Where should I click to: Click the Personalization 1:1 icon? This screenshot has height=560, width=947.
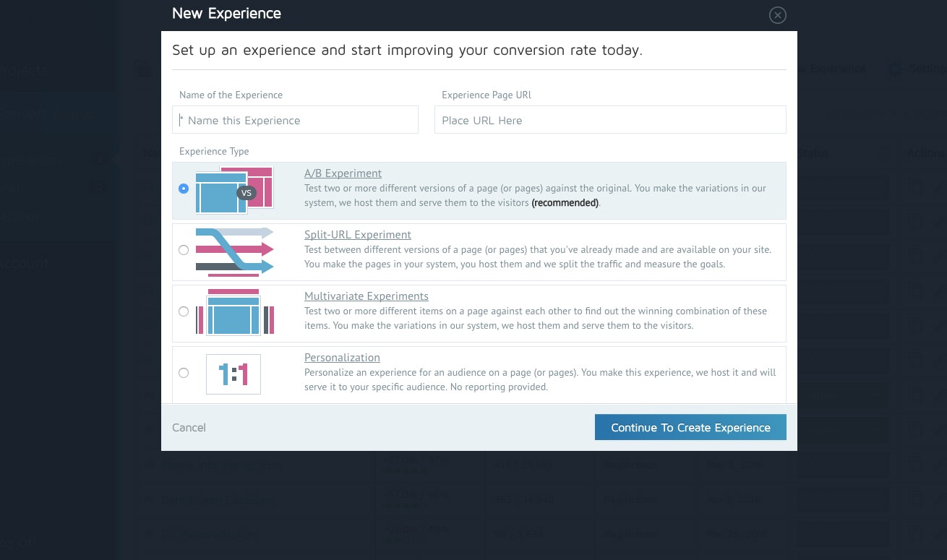click(233, 374)
